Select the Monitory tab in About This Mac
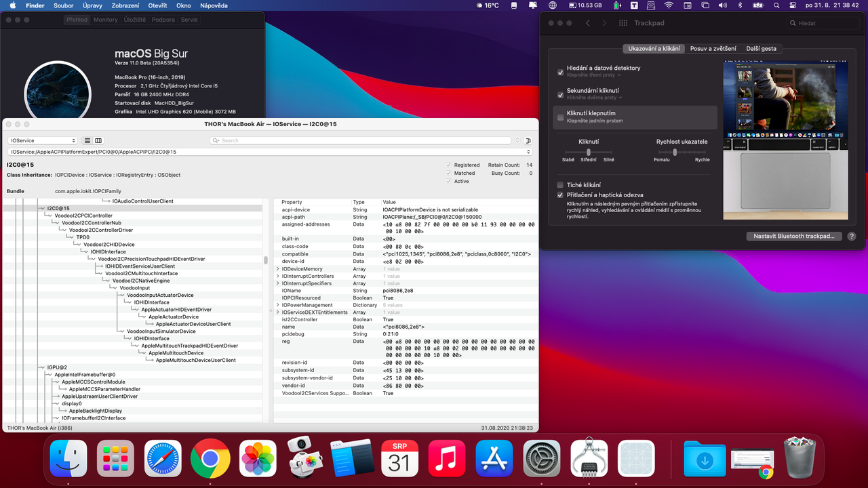Screen dimensions: 868x488 tap(106, 20)
